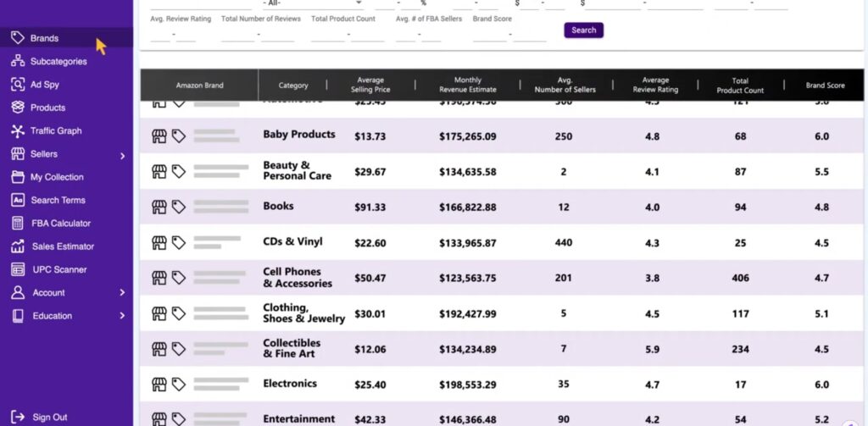This screenshot has height=426, width=868.
Task: Sort by Monthly Revenue Estimate header
Action: (x=468, y=85)
